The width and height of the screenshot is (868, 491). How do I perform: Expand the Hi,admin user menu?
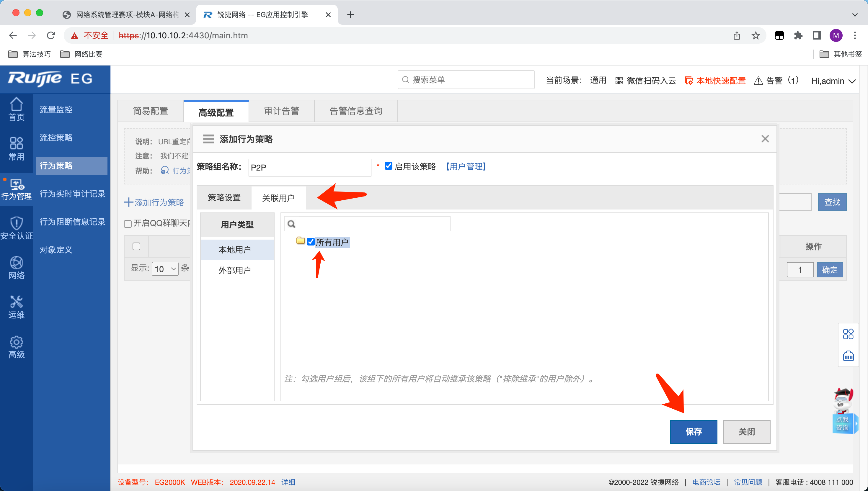click(833, 81)
